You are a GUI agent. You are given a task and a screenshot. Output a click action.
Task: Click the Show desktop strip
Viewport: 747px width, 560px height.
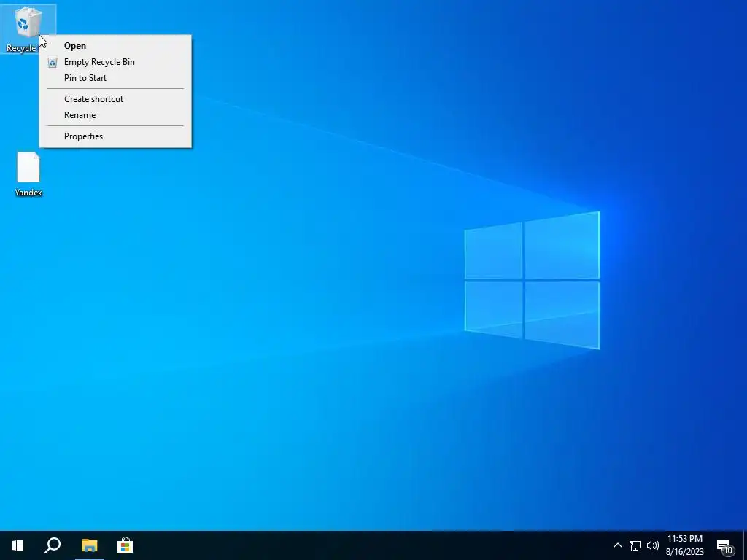(745, 545)
